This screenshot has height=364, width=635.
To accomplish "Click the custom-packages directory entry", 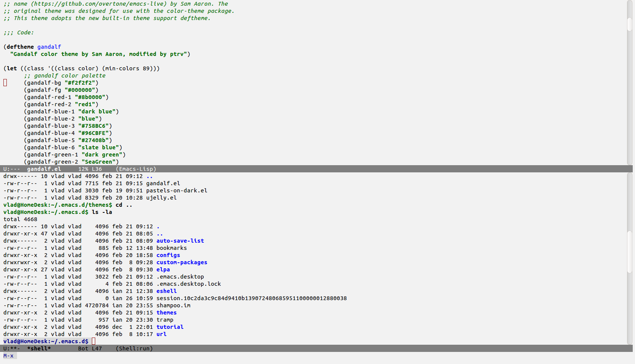I will (182, 262).
